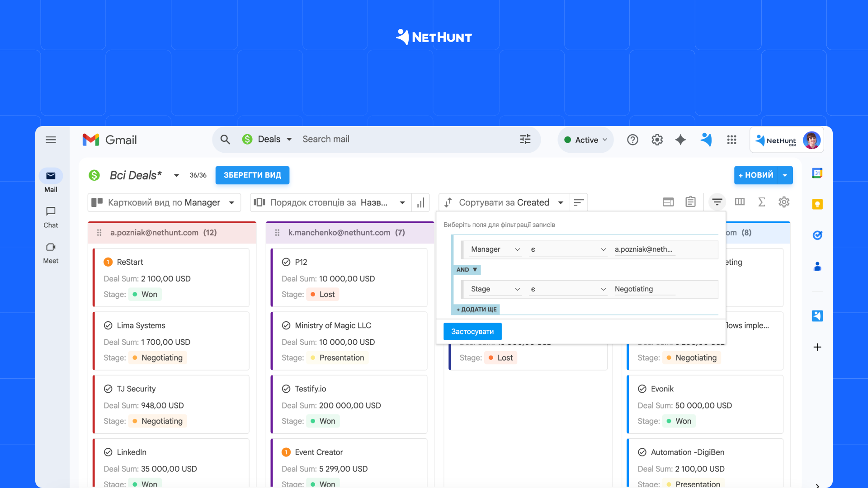Open the Chat section in sidebar
868x488 pixels.
51,217
